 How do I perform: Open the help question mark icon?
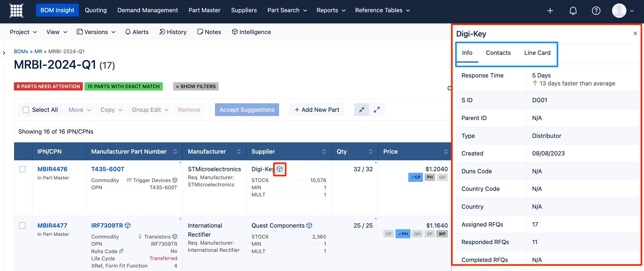pyautogui.click(x=596, y=11)
